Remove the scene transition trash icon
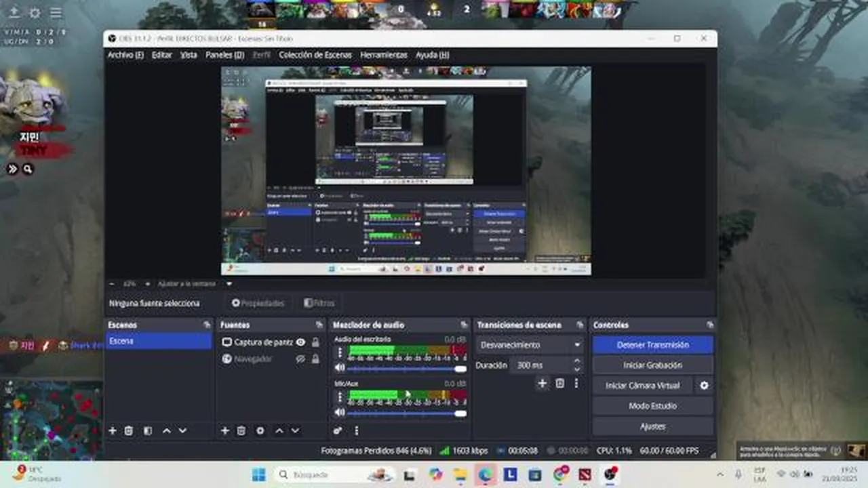This screenshot has height=488, width=868. (x=560, y=384)
